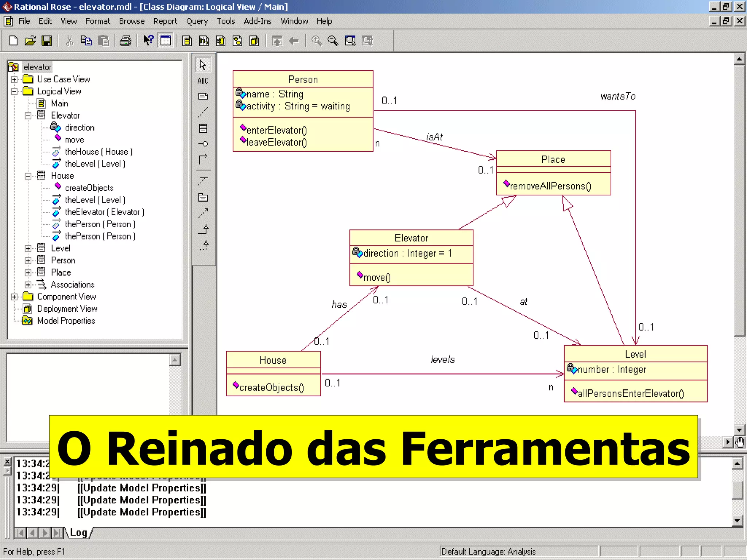Click Browse Deployment Diagram icon
The image size is (747, 560).
coord(254,41)
